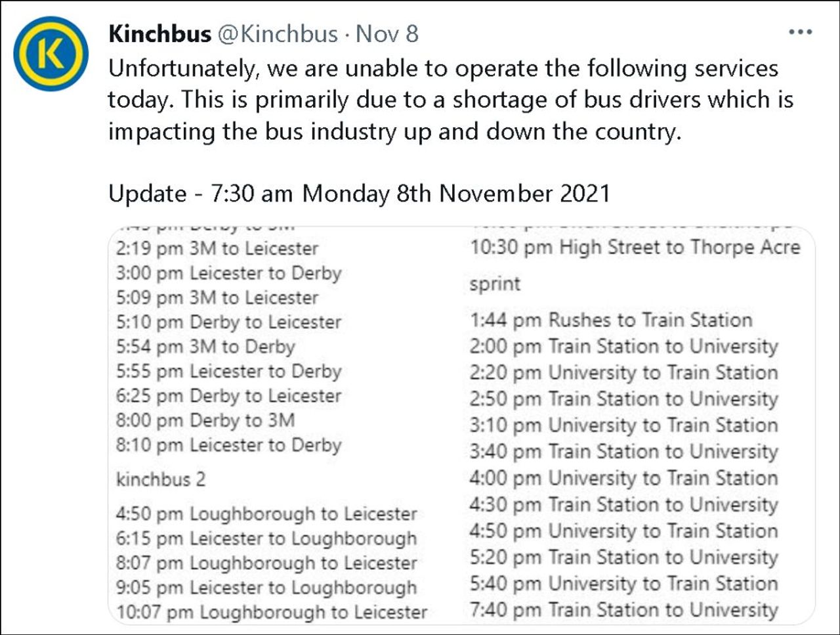Click the 'kinchbus 2' heading in image
Screen dimensions: 840x635
tap(161, 479)
